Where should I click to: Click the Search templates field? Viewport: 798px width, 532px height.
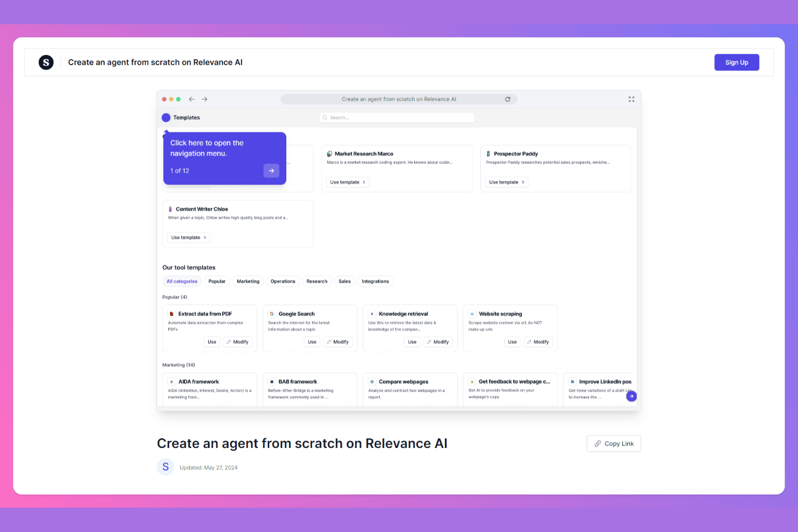(397, 118)
